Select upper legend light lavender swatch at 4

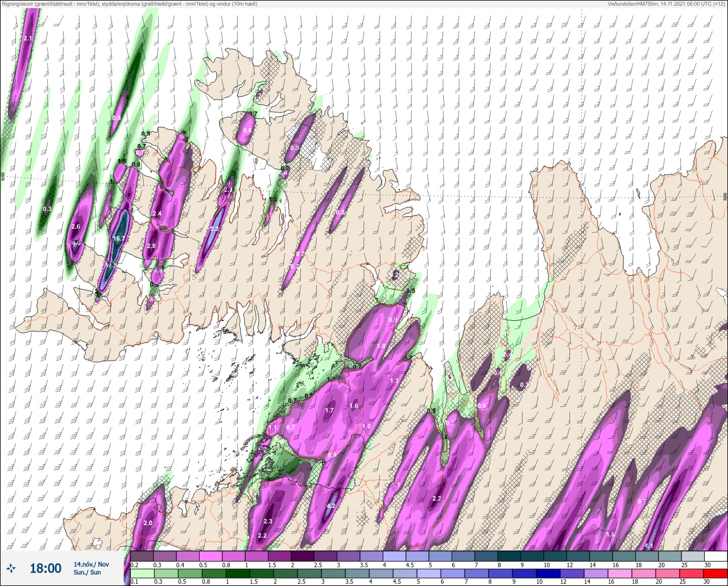click(x=395, y=556)
